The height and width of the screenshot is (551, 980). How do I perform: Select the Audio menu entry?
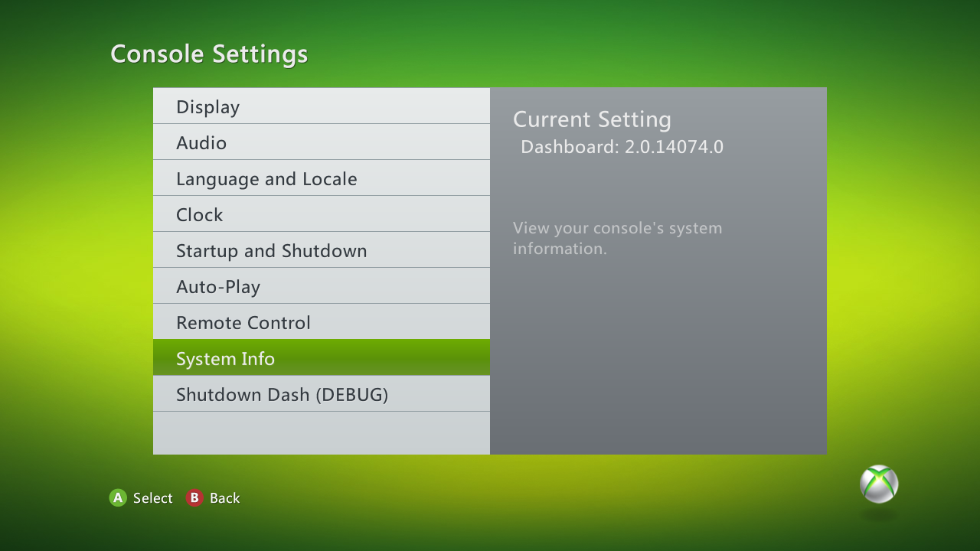pos(322,142)
